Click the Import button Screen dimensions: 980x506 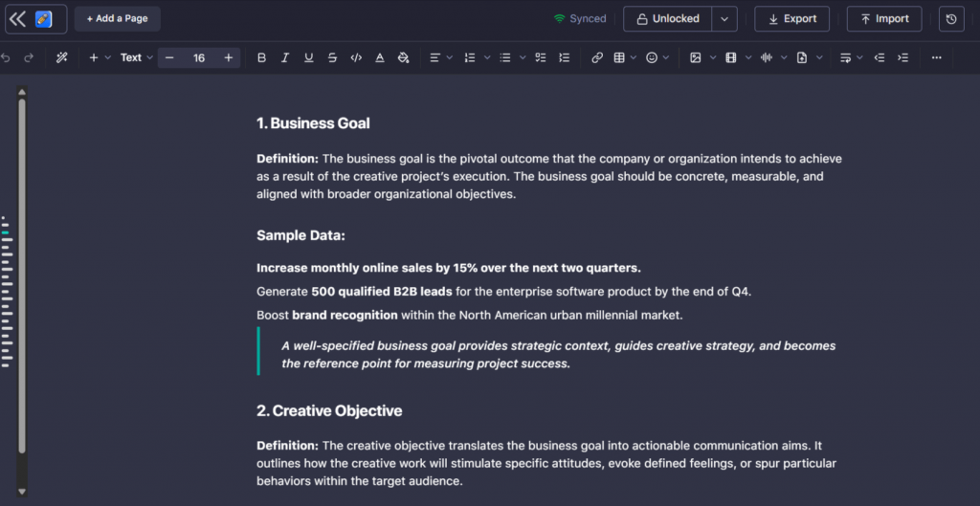884,19
